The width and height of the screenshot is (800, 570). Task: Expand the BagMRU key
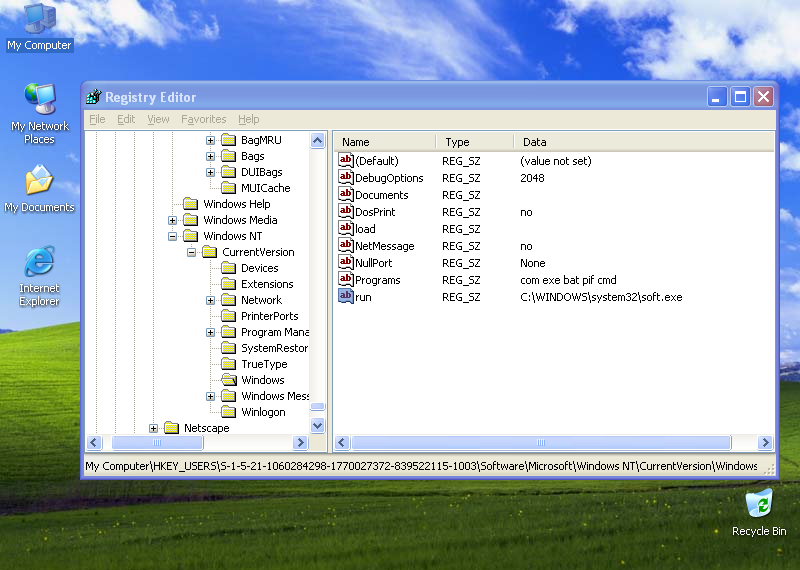210,140
